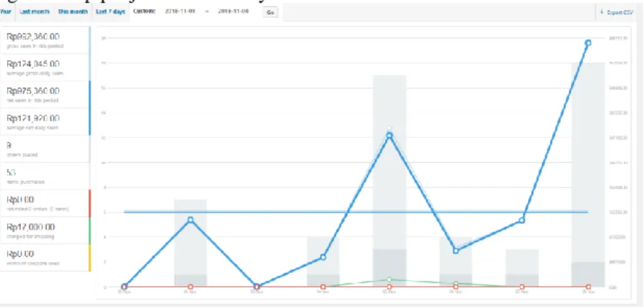Click the custom end date field
This screenshot has height=307, width=644.
pyautogui.click(x=233, y=12)
